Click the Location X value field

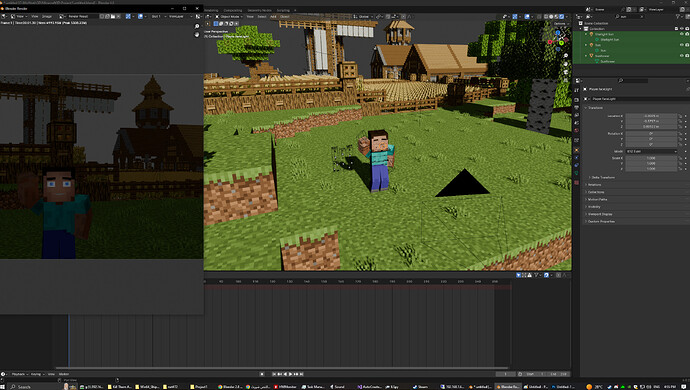point(651,116)
